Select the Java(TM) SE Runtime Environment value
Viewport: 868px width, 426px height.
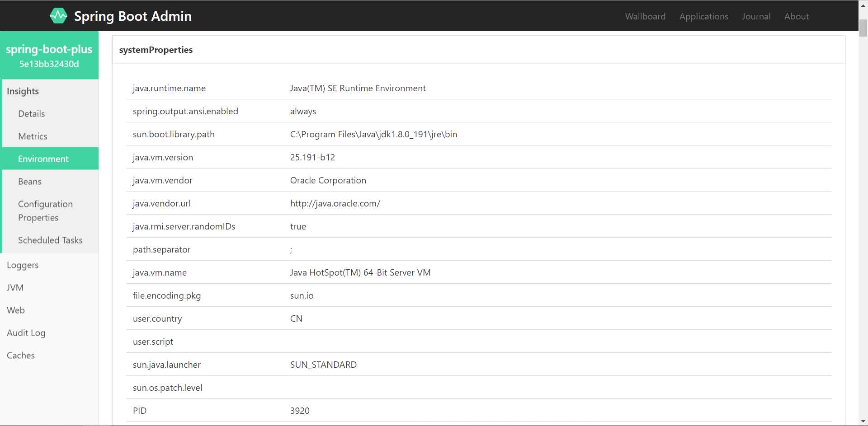358,88
